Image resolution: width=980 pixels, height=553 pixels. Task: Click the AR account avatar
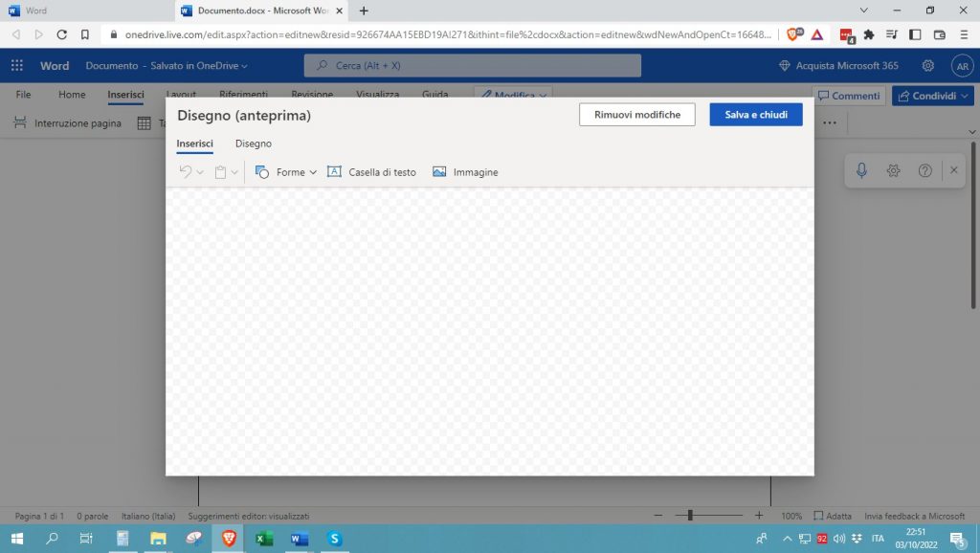pyautogui.click(x=962, y=66)
